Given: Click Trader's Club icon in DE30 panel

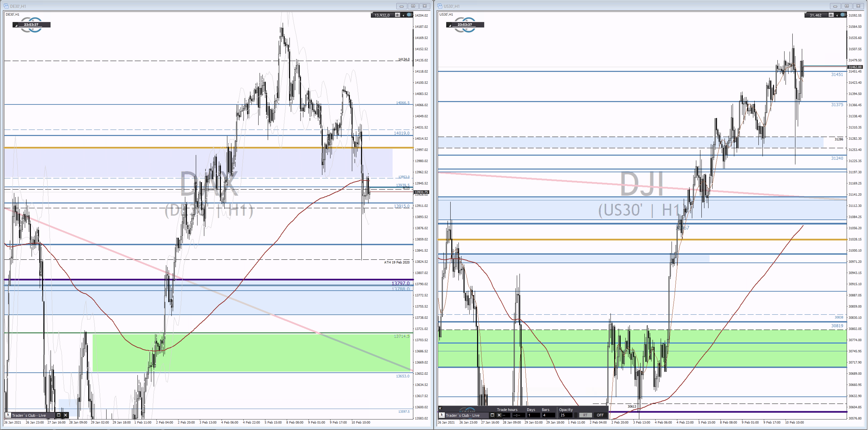Looking at the screenshot, I should point(8,415).
